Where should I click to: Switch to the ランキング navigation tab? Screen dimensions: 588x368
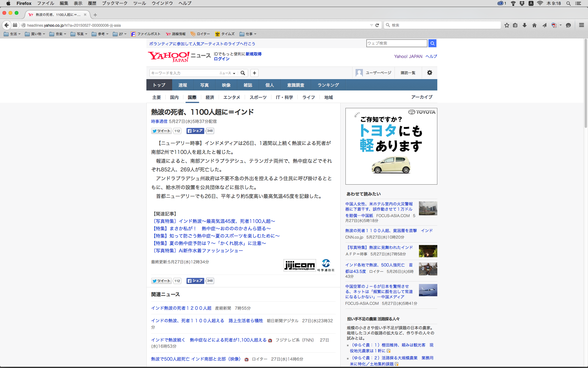[x=328, y=85]
